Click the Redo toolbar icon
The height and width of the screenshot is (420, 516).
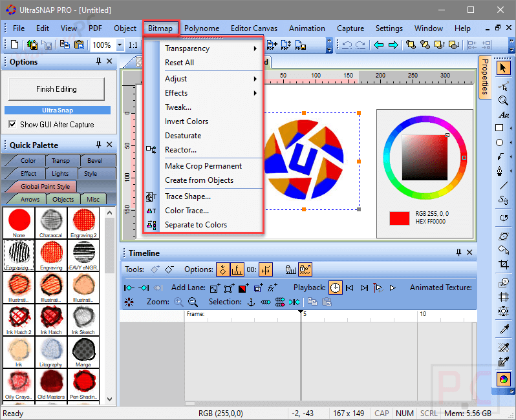pyautogui.click(x=361, y=45)
